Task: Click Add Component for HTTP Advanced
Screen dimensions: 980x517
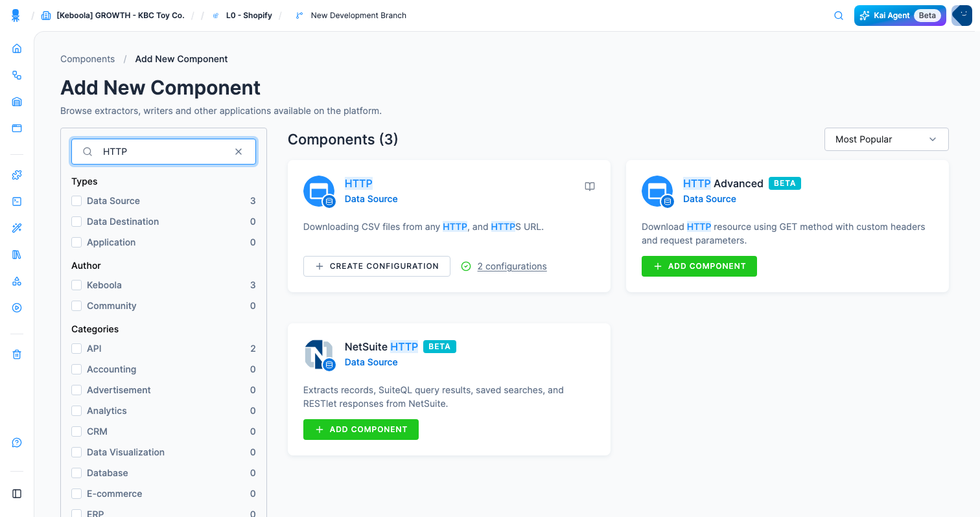Action: [x=699, y=266]
